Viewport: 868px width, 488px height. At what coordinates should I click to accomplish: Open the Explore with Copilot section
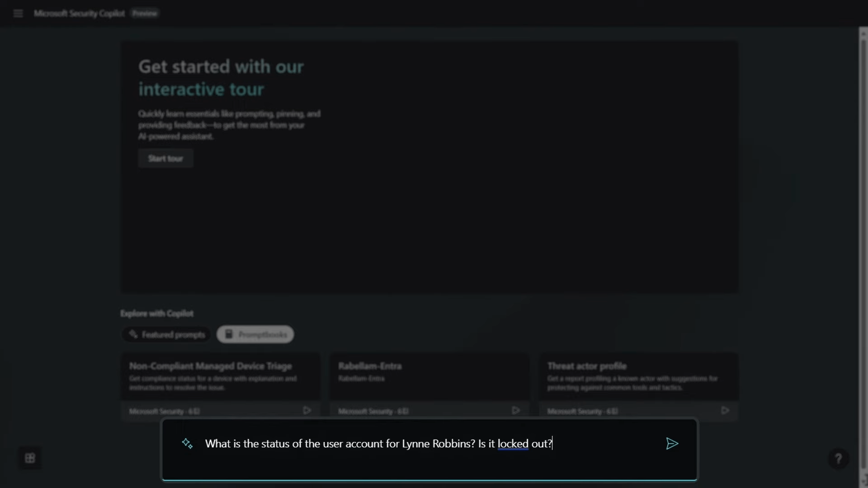click(x=156, y=313)
